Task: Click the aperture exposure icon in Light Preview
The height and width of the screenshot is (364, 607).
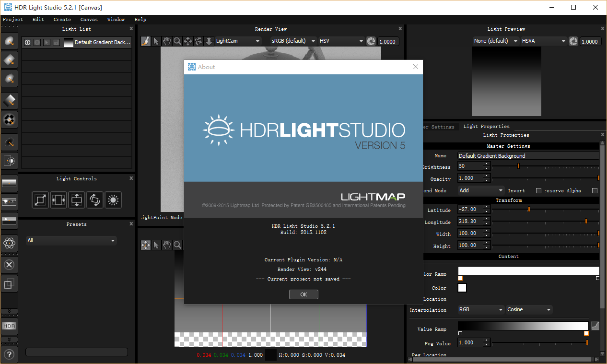Action: pos(573,41)
